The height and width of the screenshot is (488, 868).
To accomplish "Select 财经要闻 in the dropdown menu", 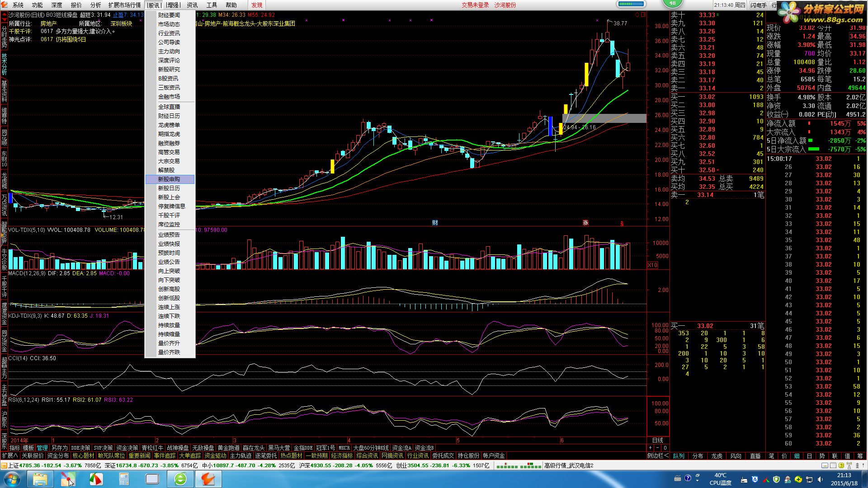I will 170,15.
